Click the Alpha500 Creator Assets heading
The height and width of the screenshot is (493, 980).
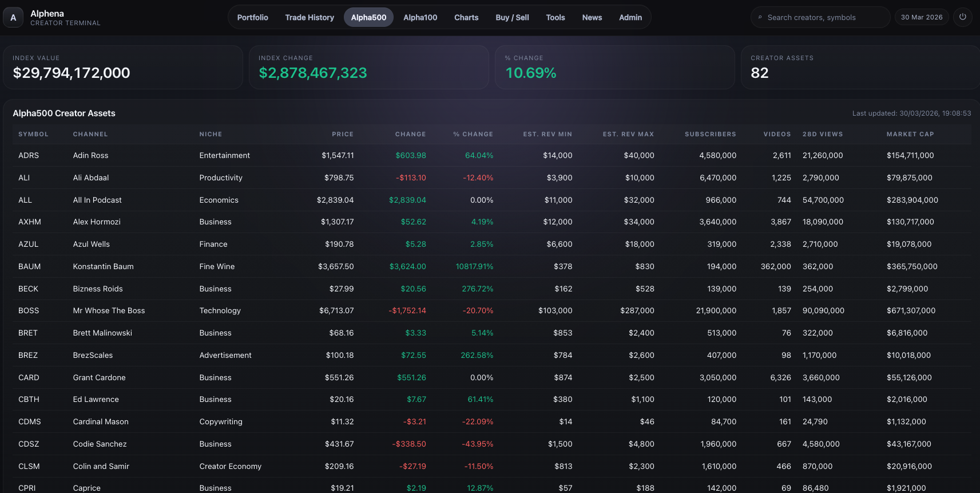coord(64,113)
